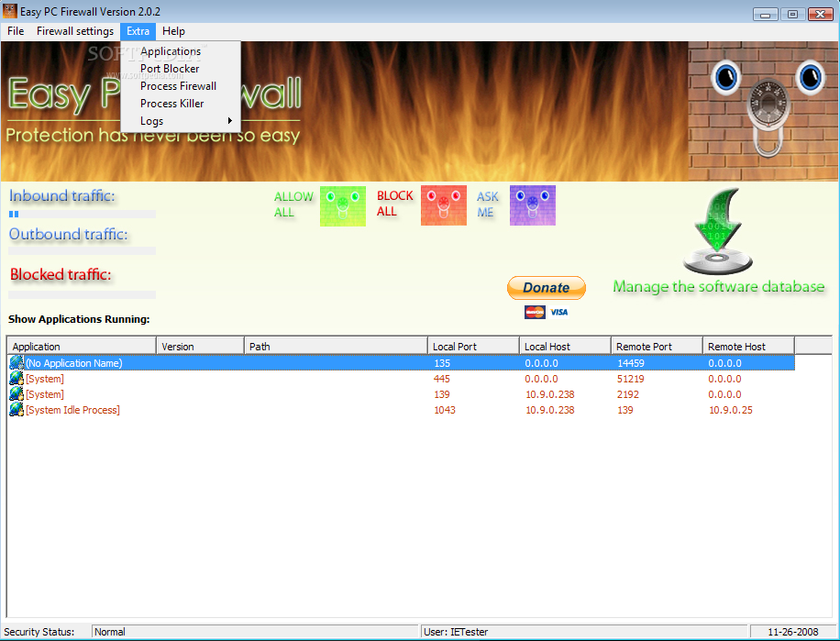The image size is (840, 641).
Task: Minimize the Easy PC Firewall window
Action: [766, 14]
